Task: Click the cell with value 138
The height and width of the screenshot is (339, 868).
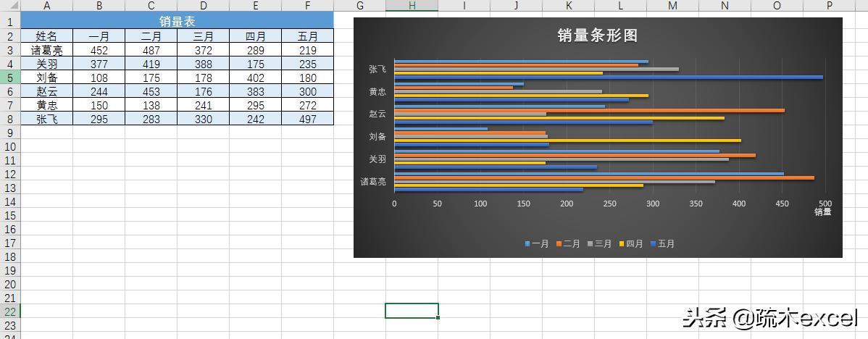Action: coord(151,105)
